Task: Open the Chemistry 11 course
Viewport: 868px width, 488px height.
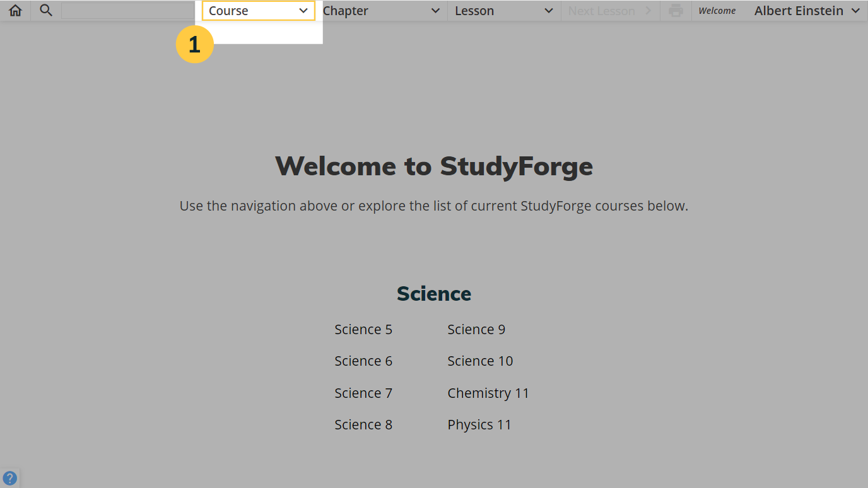Action: 488,392
